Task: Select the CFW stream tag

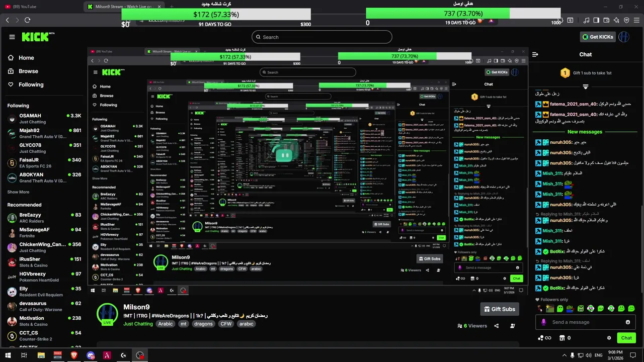Action: (x=226, y=324)
